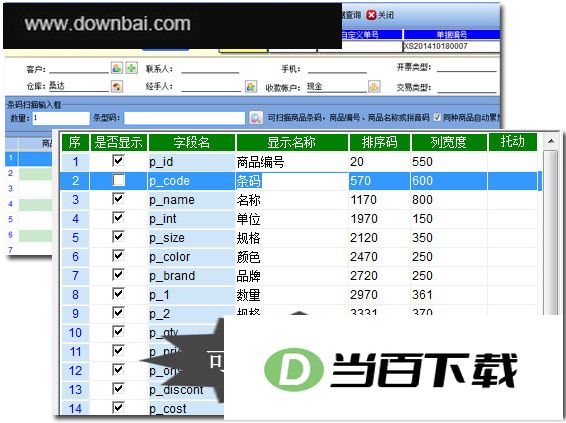Uncheck display checkbox for p_name row
Viewport: 566px width, 423px height.
118,199
